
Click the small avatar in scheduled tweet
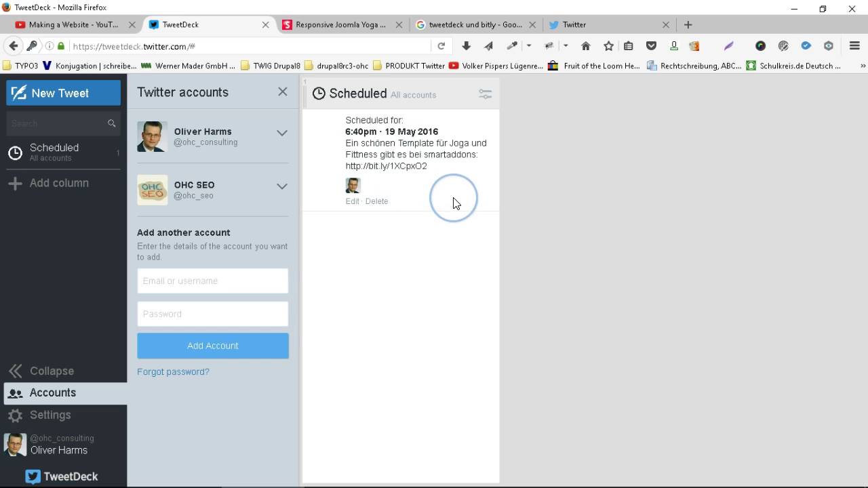353,186
